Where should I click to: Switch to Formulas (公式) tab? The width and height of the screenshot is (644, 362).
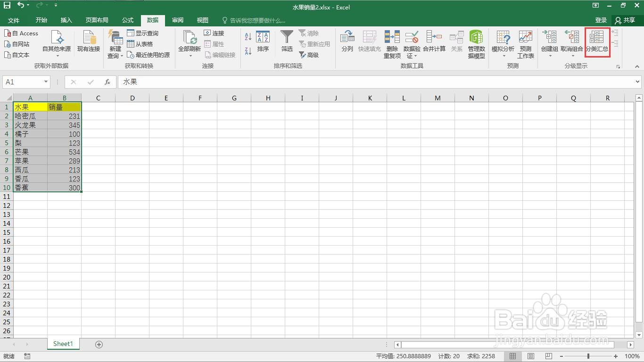pyautogui.click(x=128, y=20)
